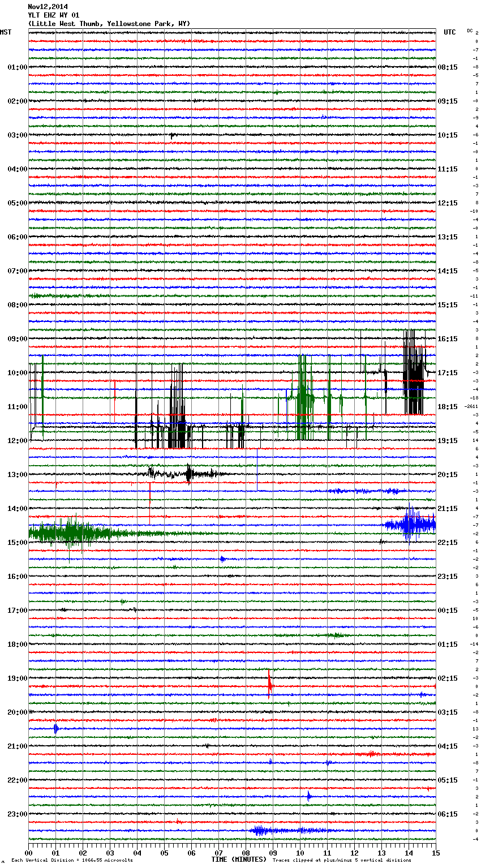
Task: Click the blue burst near minute 14 before 15:00
Action: (411, 525)
